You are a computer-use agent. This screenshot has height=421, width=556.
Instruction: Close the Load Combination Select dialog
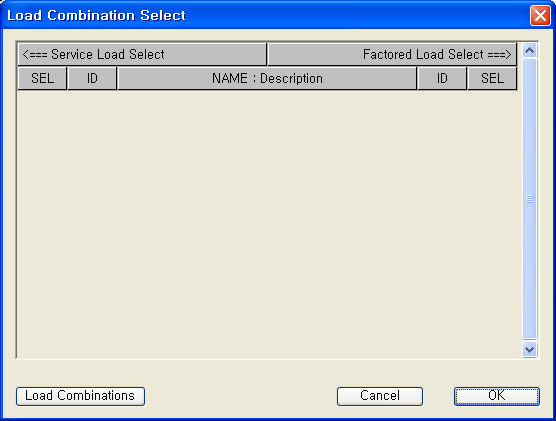pyautogui.click(x=540, y=16)
